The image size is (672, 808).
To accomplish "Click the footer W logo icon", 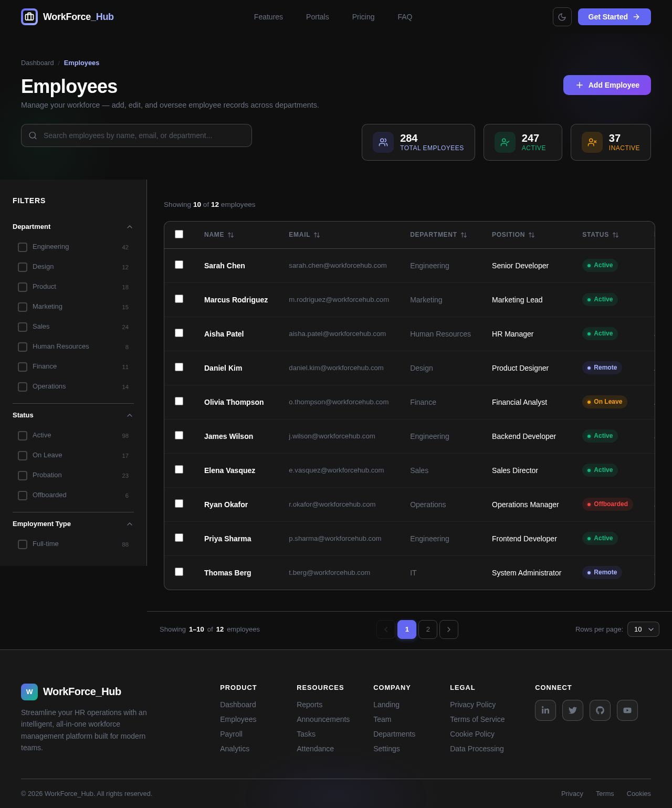I will [x=29, y=692].
